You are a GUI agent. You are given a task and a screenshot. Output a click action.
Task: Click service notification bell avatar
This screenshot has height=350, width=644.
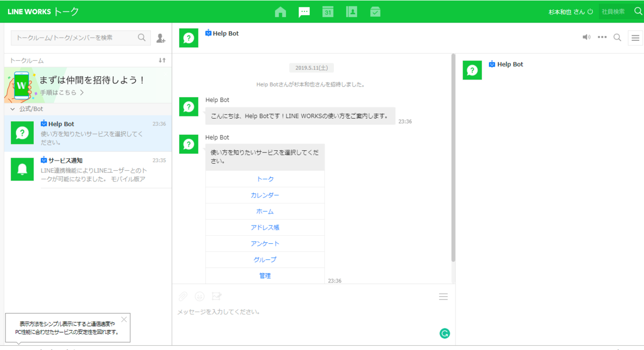click(23, 169)
